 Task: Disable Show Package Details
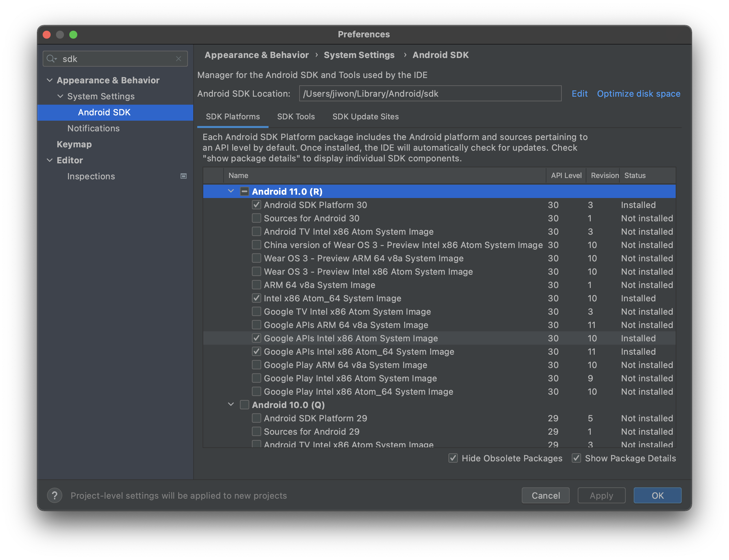[x=576, y=458]
